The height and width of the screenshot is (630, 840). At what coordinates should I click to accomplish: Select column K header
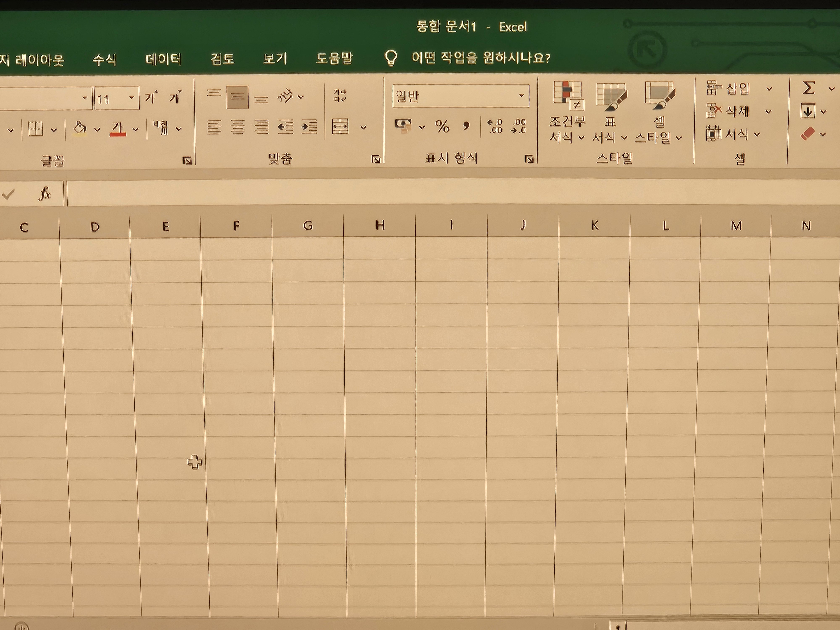click(x=595, y=226)
